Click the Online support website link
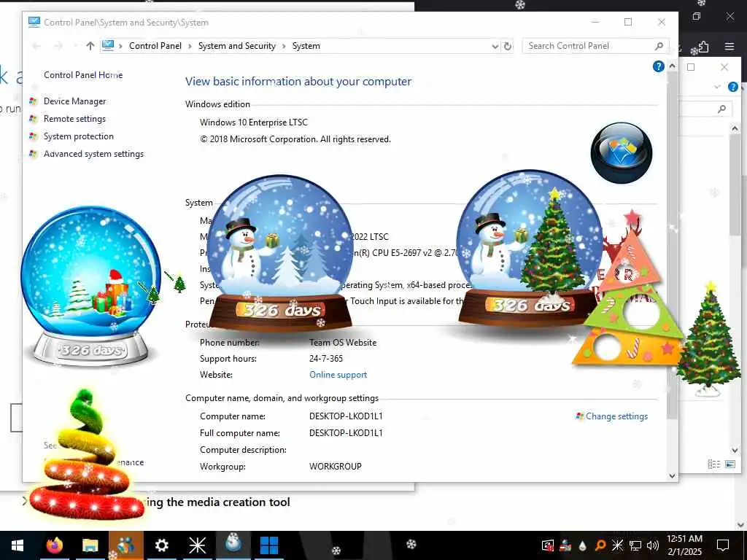Image resolution: width=747 pixels, height=560 pixels. [338, 375]
